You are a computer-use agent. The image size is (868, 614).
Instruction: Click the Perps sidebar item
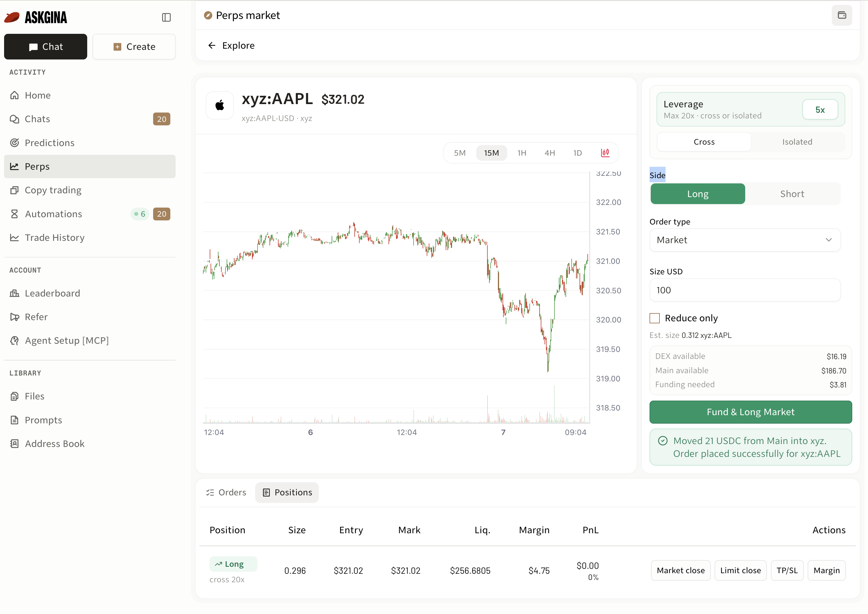click(x=90, y=167)
